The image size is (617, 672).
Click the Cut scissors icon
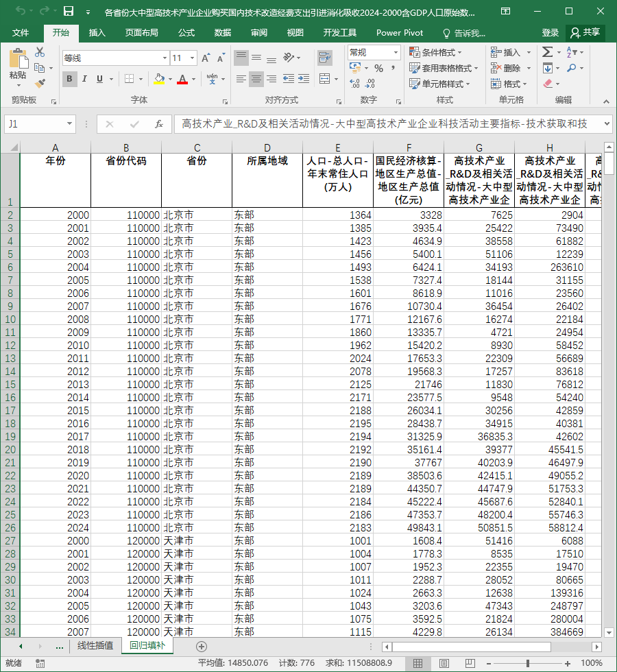(x=40, y=52)
